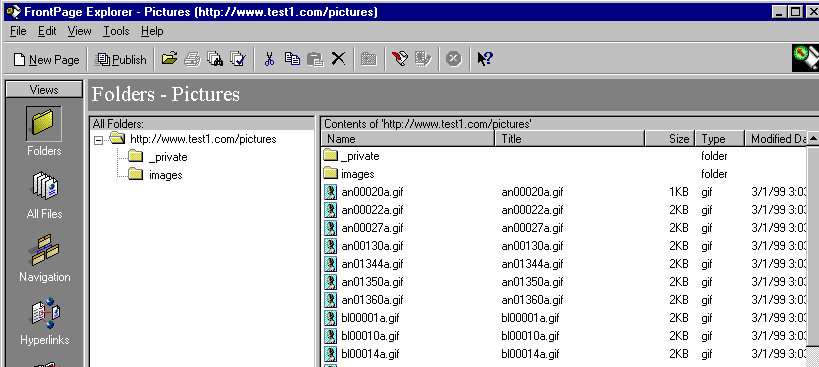The image size is (819, 367).
Task: Open the File menu
Action: pos(18,31)
